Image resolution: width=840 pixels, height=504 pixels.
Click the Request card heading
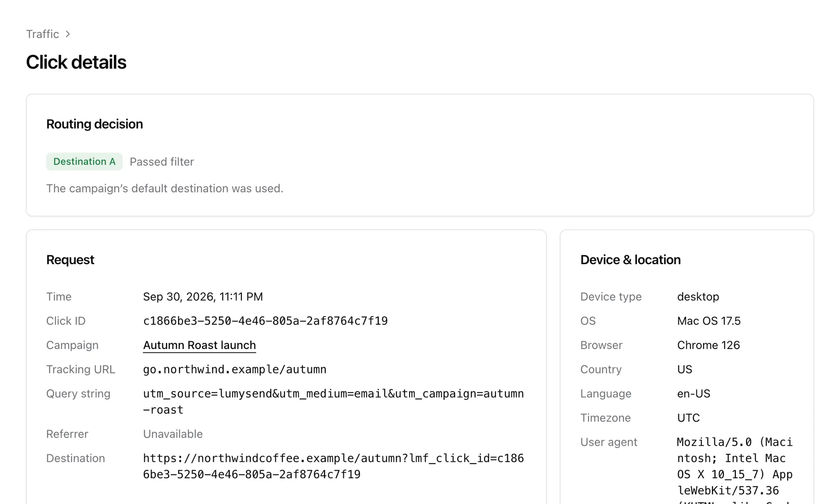point(70,260)
